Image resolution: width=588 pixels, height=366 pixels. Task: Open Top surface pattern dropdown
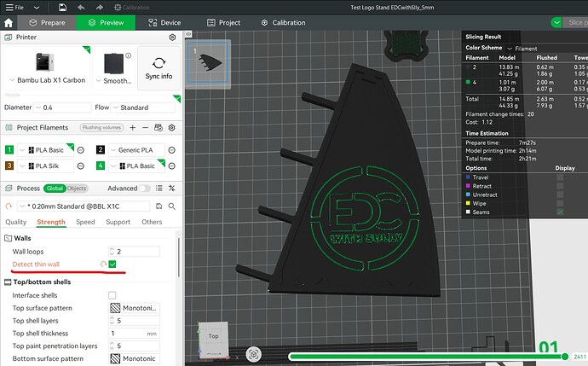click(x=135, y=308)
